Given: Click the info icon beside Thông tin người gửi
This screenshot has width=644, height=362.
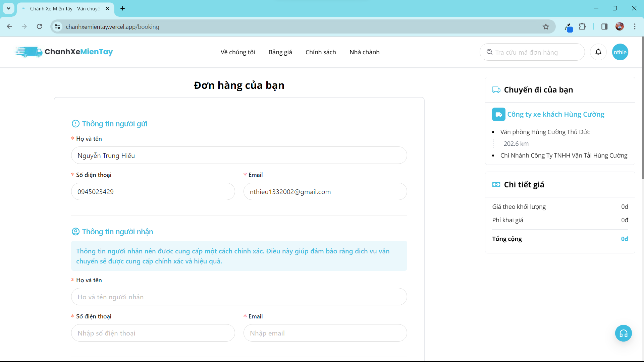Looking at the screenshot, I should pyautogui.click(x=75, y=124).
